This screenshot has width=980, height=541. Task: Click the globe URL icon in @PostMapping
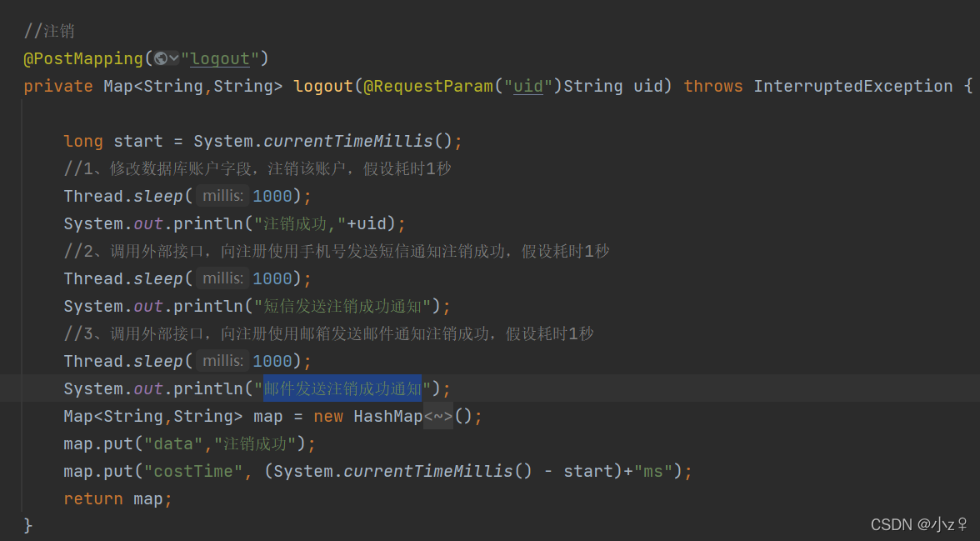tap(161, 58)
